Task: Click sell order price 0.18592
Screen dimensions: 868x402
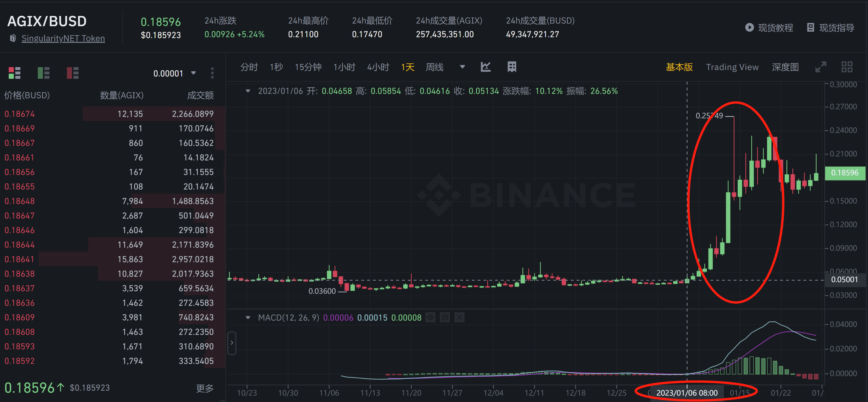Action: [19, 361]
